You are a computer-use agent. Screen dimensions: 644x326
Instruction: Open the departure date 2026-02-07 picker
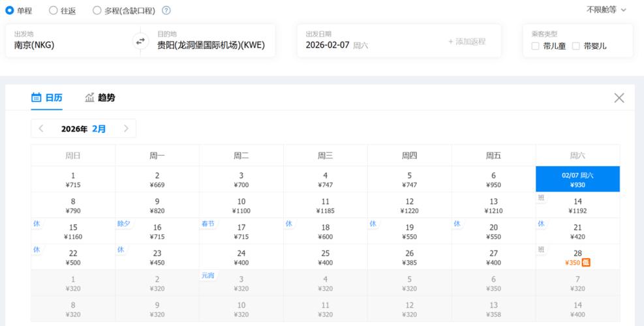click(x=336, y=45)
